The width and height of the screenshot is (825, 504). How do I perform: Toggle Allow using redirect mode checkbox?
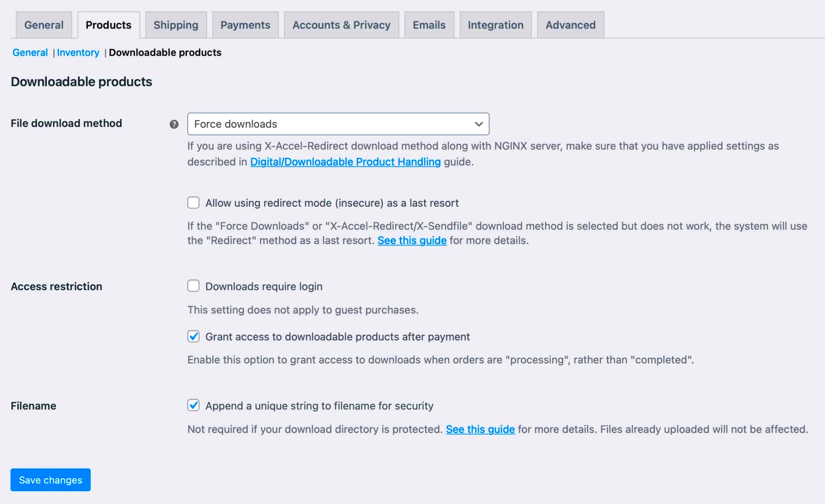[x=193, y=203]
